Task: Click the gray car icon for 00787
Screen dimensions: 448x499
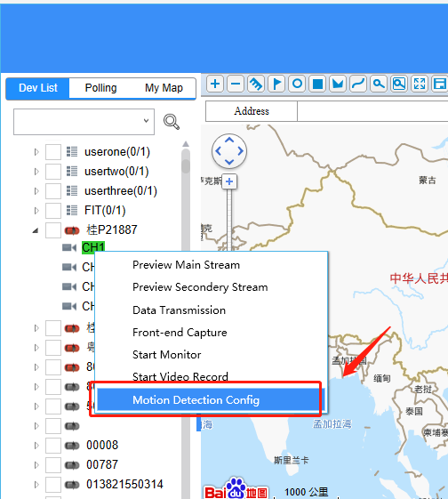Action: click(72, 465)
